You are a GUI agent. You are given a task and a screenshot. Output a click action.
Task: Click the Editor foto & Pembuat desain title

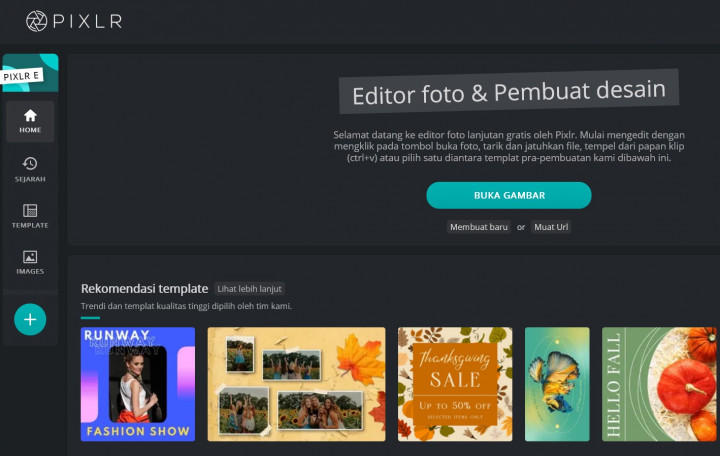point(509,92)
